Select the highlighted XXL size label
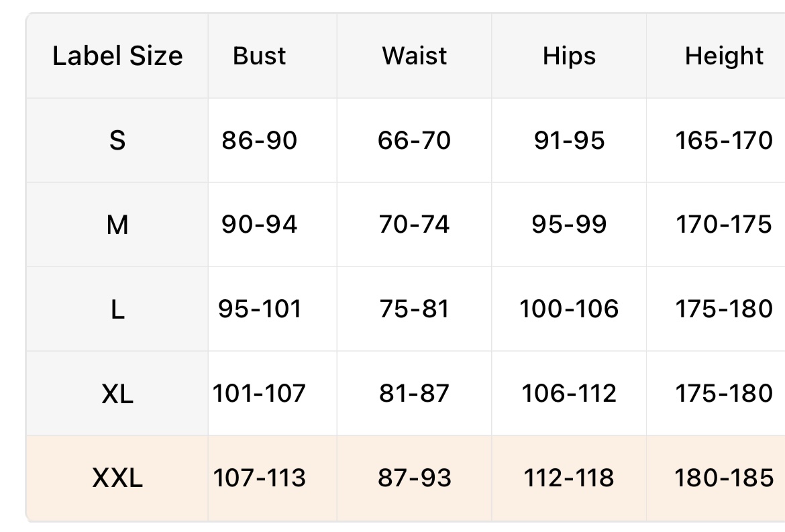 pos(117,478)
